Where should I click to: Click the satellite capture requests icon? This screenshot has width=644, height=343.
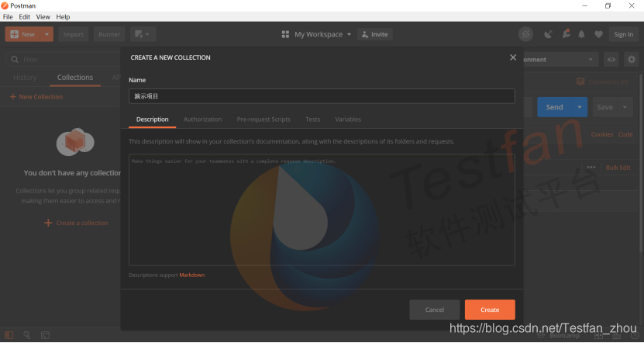(548, 34)
